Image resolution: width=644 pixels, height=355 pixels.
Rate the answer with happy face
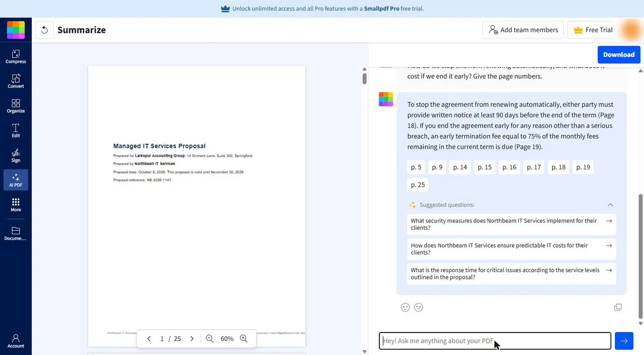pos(405,307)
